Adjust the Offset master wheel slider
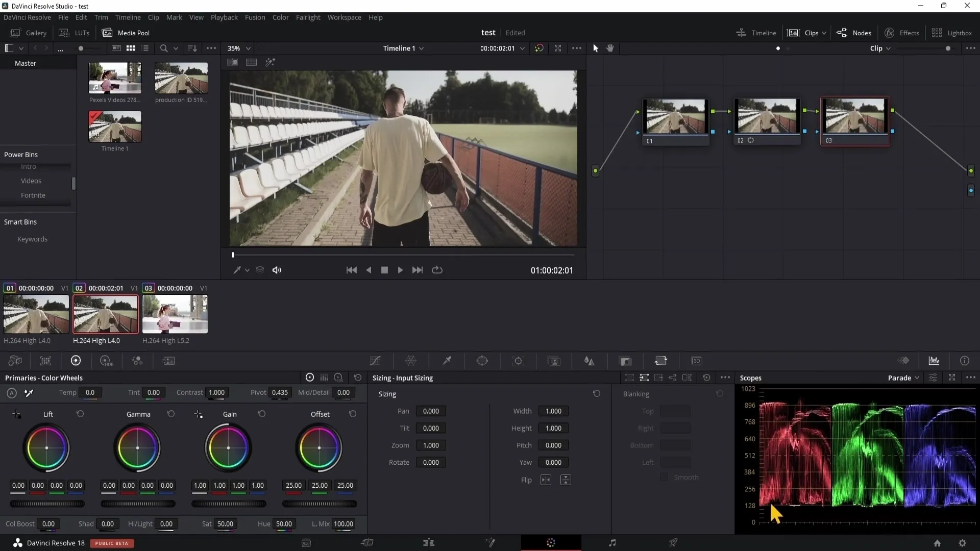The width and height of the screenshot is (980, 551). point(320,504)
